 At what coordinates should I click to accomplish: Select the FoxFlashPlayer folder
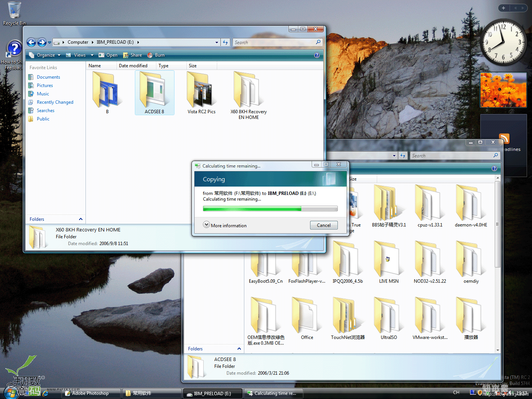click(x=307, y=266)
